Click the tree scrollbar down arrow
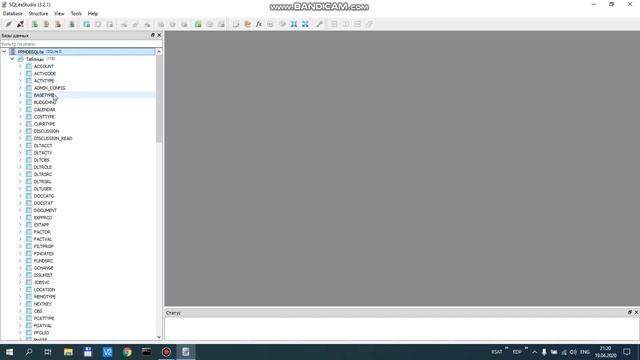 [159, 337]
